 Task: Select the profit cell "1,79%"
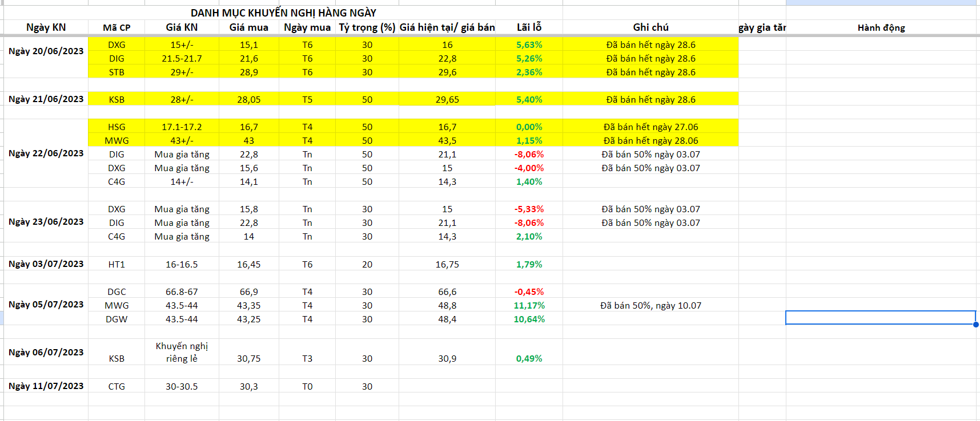[529, 264]
